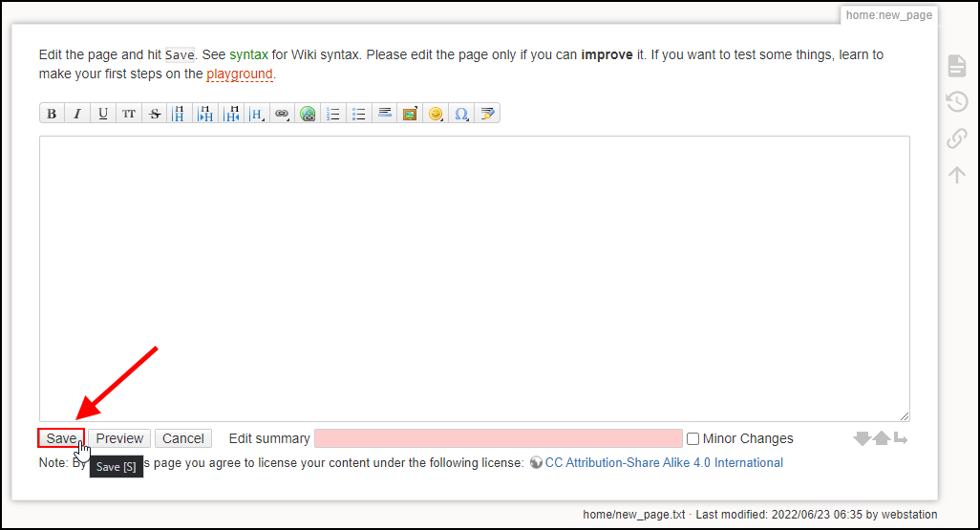
Task: Cancel editing the page
Action: [x=183, y=438]
